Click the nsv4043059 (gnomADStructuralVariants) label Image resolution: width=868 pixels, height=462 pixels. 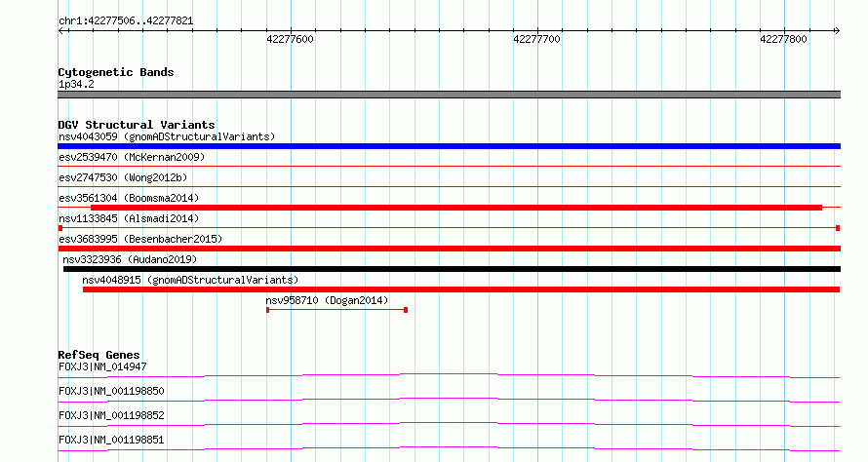(167, 136)
